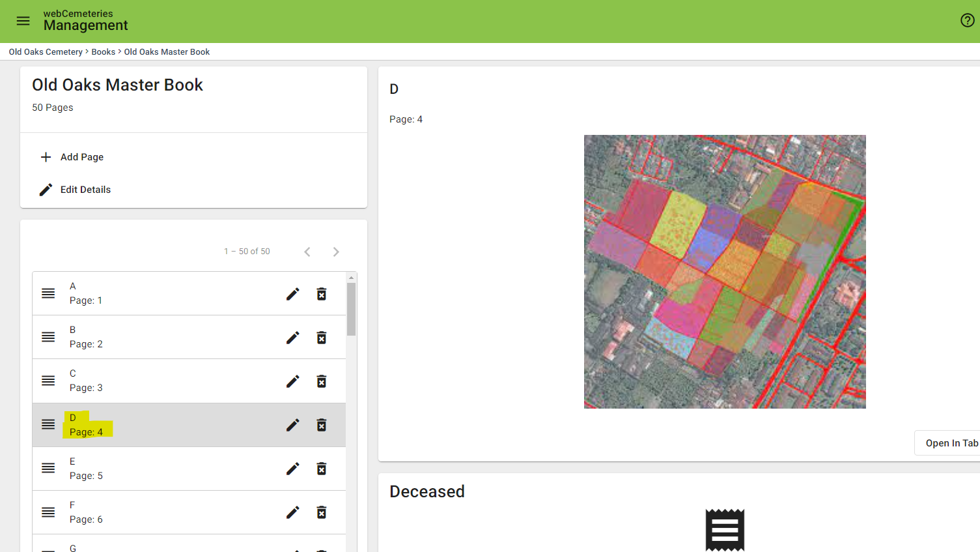
Task: Grab the reorder handle for page D
Action: pyautogui.click(x=48, y=424)
